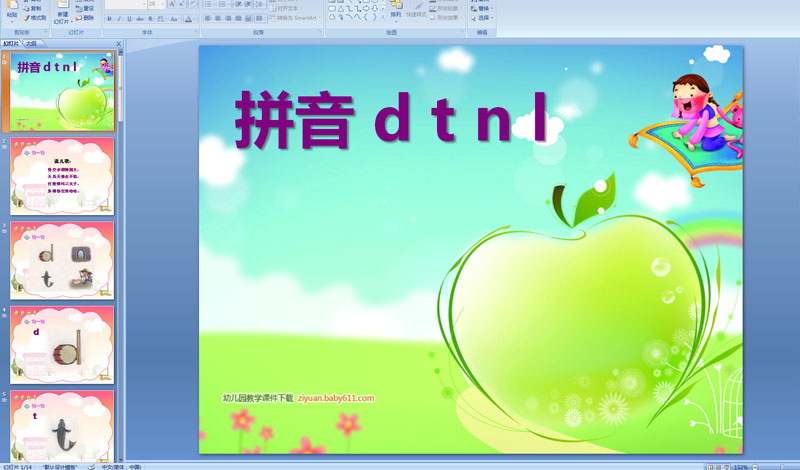
Task: Pick the down arrow shape
Action: [374, 9]
